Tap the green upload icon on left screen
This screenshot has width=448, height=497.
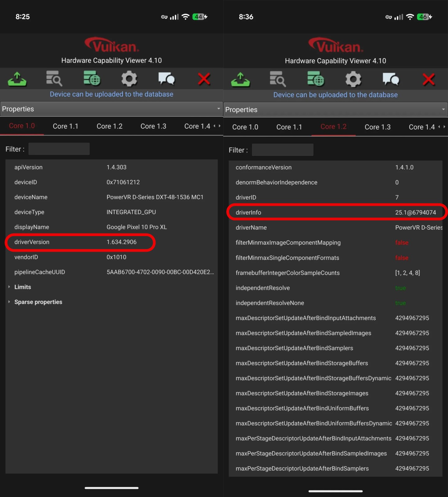(17, 79)
